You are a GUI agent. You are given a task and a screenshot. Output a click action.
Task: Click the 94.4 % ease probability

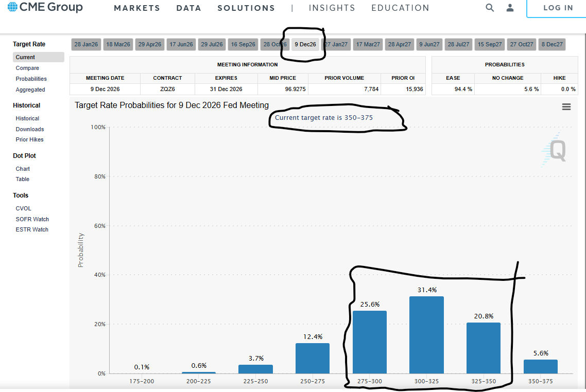click(x=463, y=89)
